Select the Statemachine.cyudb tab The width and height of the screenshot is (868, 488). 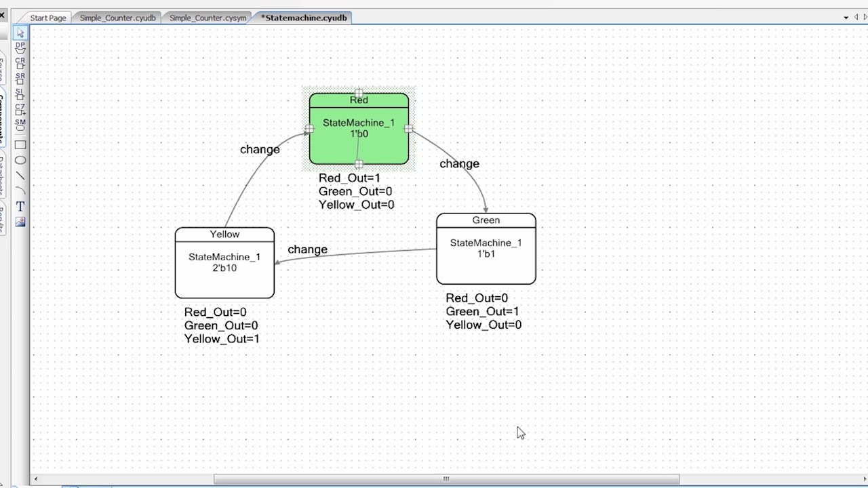click(x=304, y=18)
